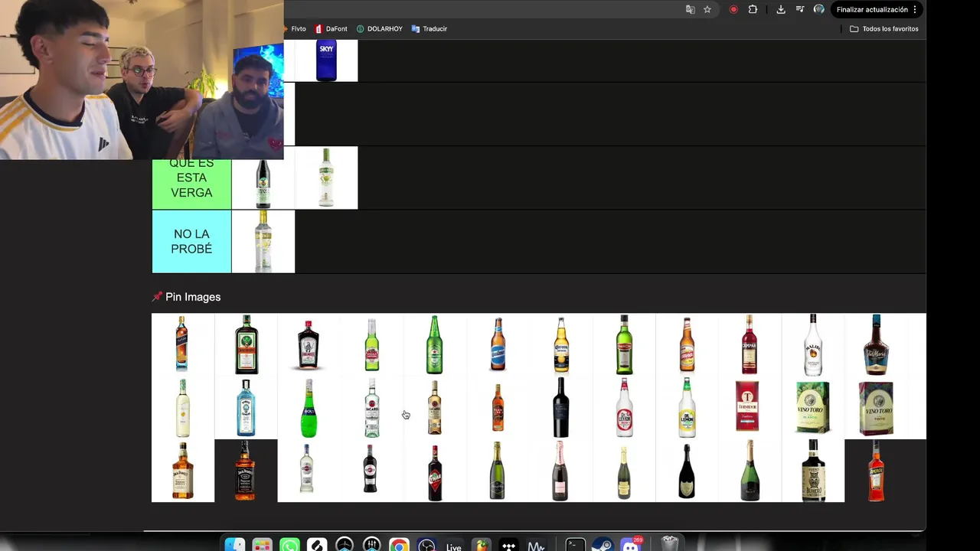The height and width of the screenshot is (551, 980).
Task: Click the green Heineken beer bottle image
Action: click(435, 344)
